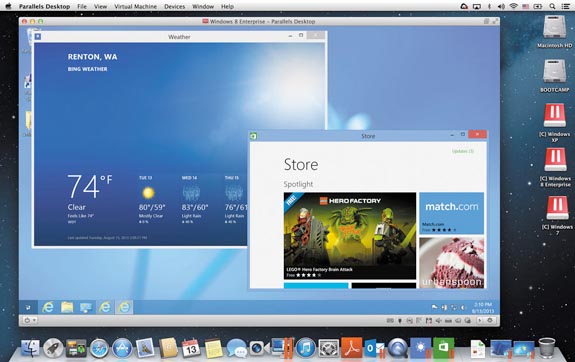Viewport: 575px width, 362px height.
Task: Open the Windows Store icon in Mac dock
Action: (x=443, y=347)
